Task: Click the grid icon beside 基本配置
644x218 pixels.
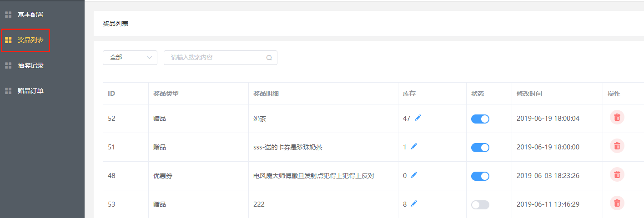Action: 8,15
